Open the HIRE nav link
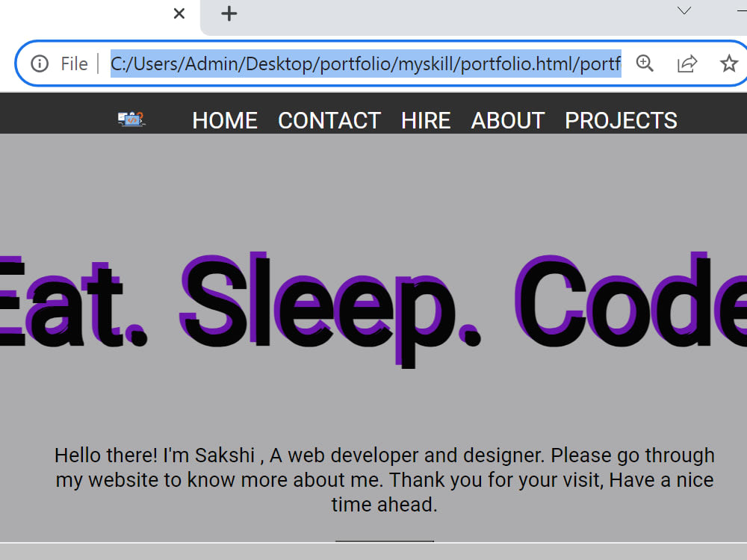This screenshot has height=560, width=747. [x=426, y=120]
